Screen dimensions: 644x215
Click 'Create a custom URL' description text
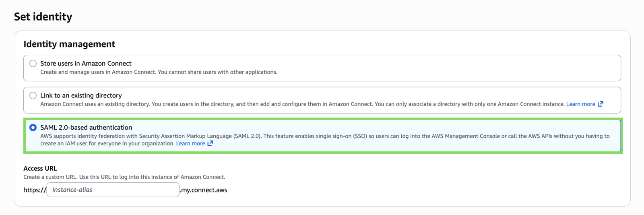pos(124,177)
